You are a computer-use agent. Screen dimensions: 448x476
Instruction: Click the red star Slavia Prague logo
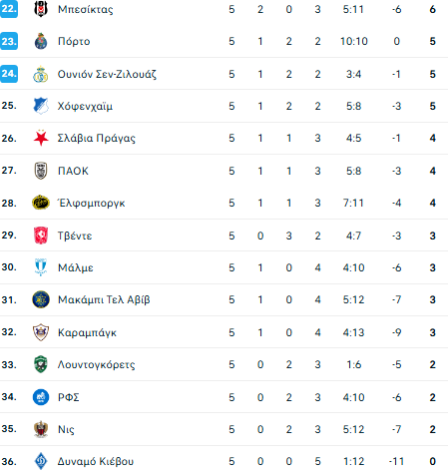click(41, 138)
